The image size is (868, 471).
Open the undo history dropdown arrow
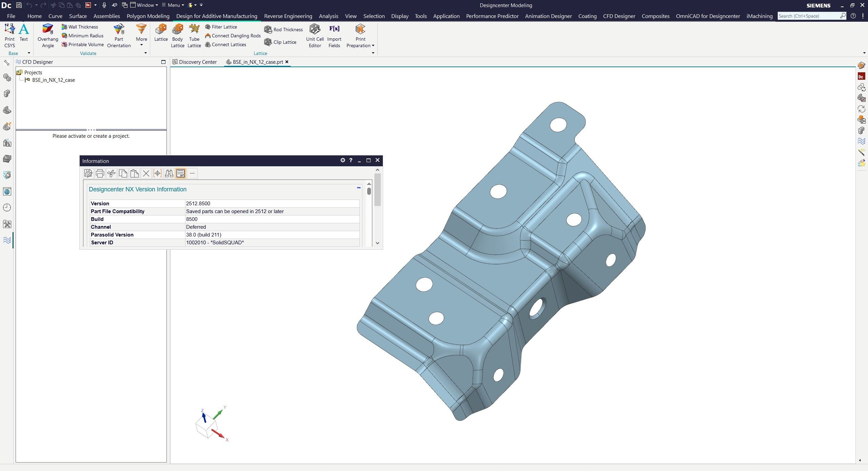(x=36, y=5)
